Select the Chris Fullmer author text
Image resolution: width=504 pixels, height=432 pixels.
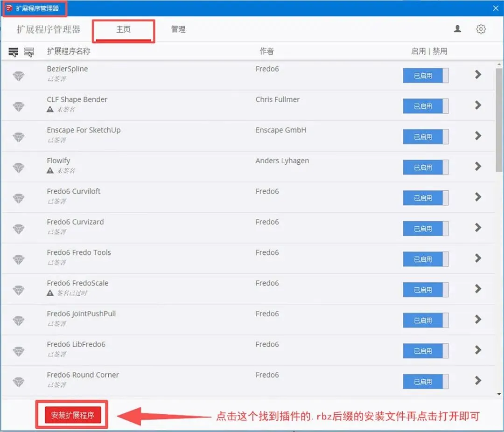[278, 100]
